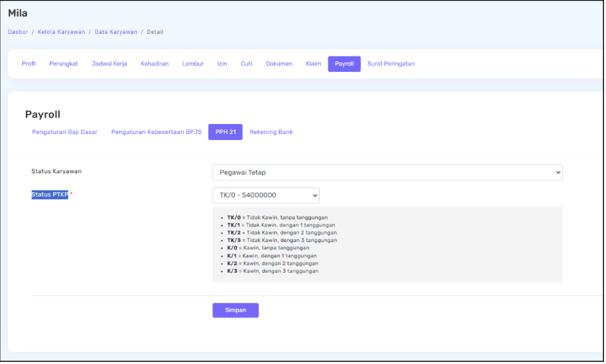
Task: Open the Surat Peringatan tab
Action: click(390, 64)
